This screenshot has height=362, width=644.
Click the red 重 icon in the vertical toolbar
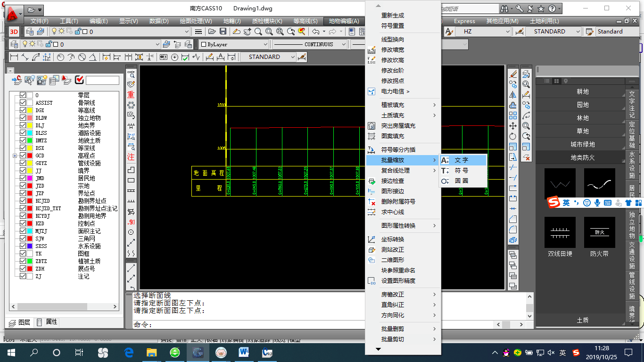click(x=131, y=95)
